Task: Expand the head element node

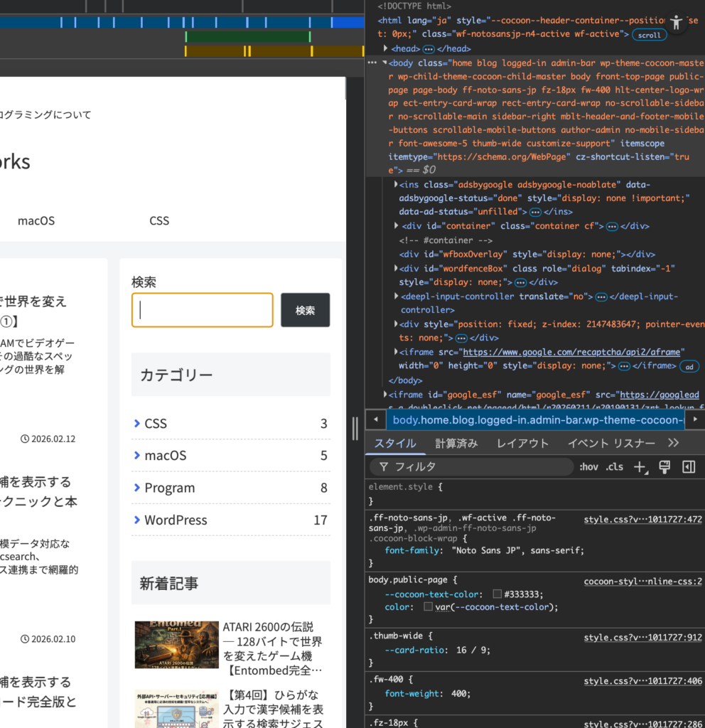Action: tap(386, 48)
